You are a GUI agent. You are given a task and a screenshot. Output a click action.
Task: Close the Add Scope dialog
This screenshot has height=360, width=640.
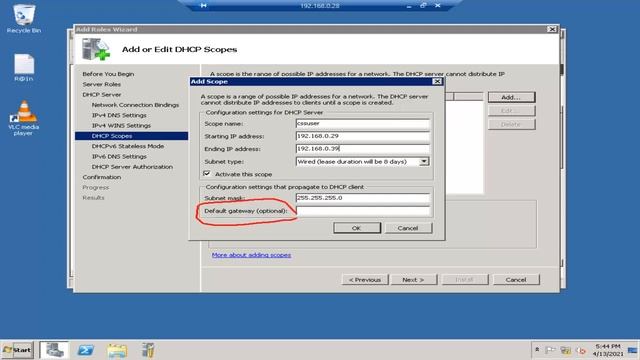437,82
